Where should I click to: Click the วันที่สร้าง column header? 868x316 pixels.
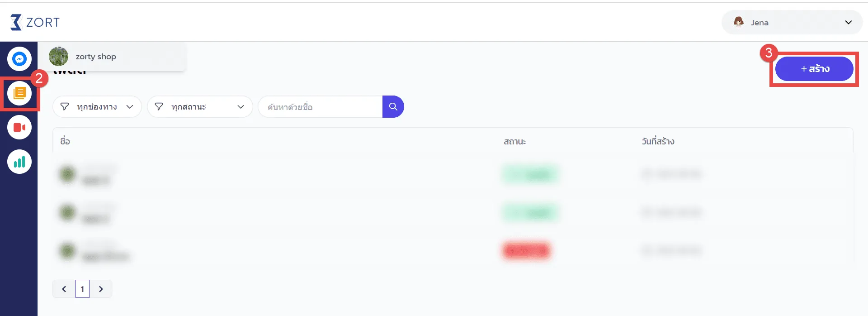tap(658, 141)
